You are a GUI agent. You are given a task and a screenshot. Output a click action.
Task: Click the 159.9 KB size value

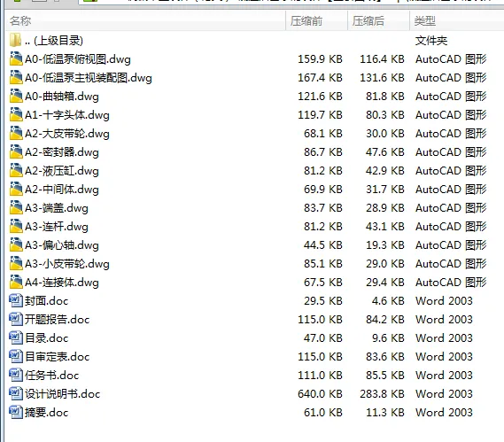[x=320, y=59]
